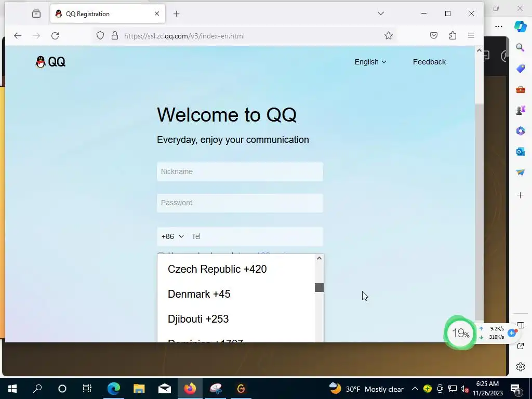Viewport: 532px width, 399px height.
Task: Bookmark this page with the star icon
Action: point(389,36)
